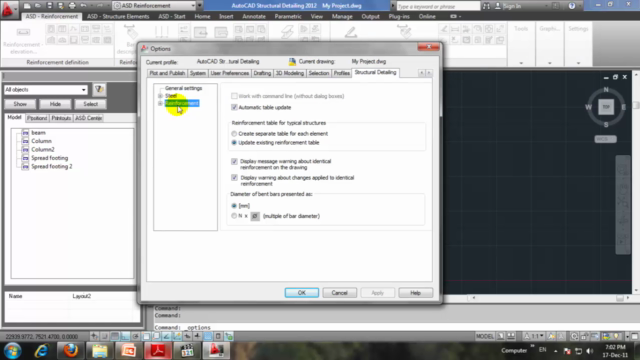This screenshot has width=640, height=360.
Task: Toggle MODEL space button in status bar
Action: [x=484, y=336]
